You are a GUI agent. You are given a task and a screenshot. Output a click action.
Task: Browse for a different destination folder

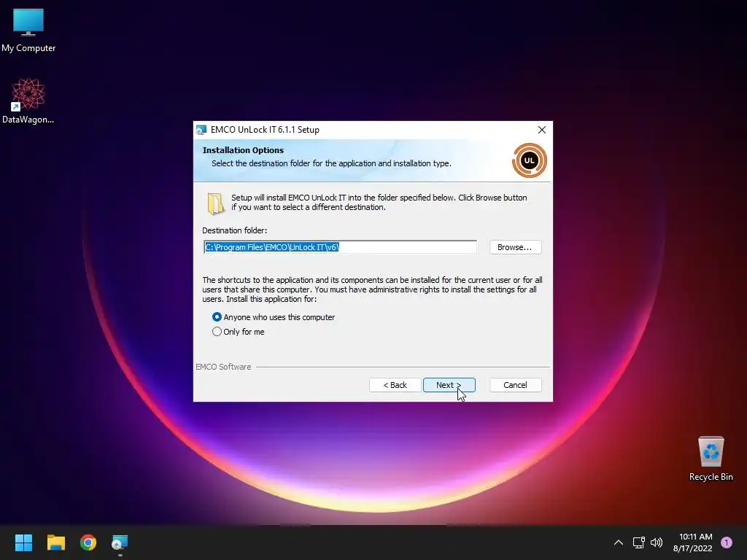[516, 247]
